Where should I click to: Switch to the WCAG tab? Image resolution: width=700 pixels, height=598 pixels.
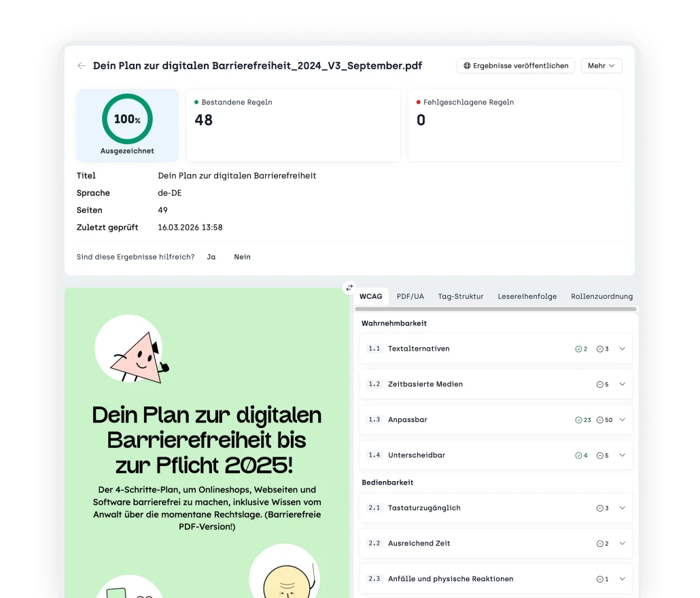(371, 296)
